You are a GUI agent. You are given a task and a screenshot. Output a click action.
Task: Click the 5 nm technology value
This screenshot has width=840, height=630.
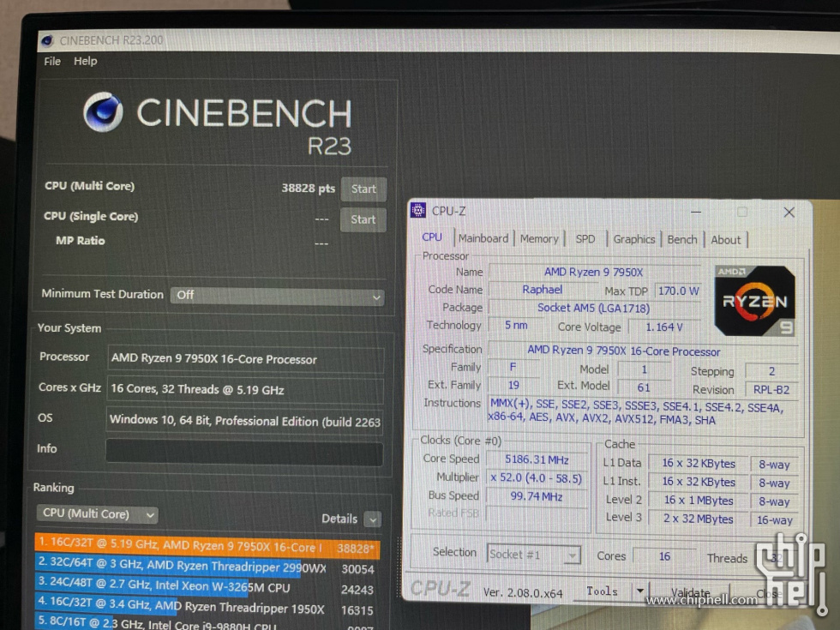516,325
